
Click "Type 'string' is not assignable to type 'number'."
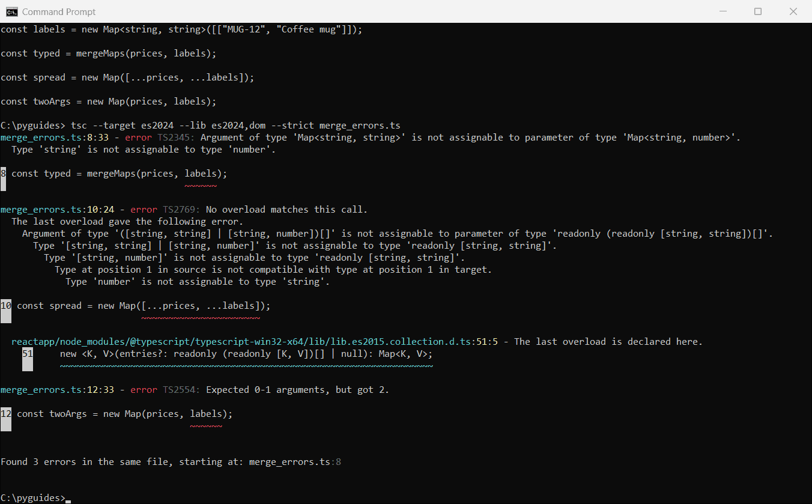[x=144, y=150]
